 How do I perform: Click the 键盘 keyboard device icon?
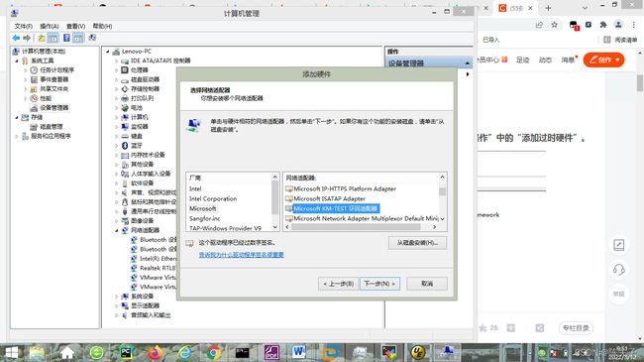click(x=125, y=136)
